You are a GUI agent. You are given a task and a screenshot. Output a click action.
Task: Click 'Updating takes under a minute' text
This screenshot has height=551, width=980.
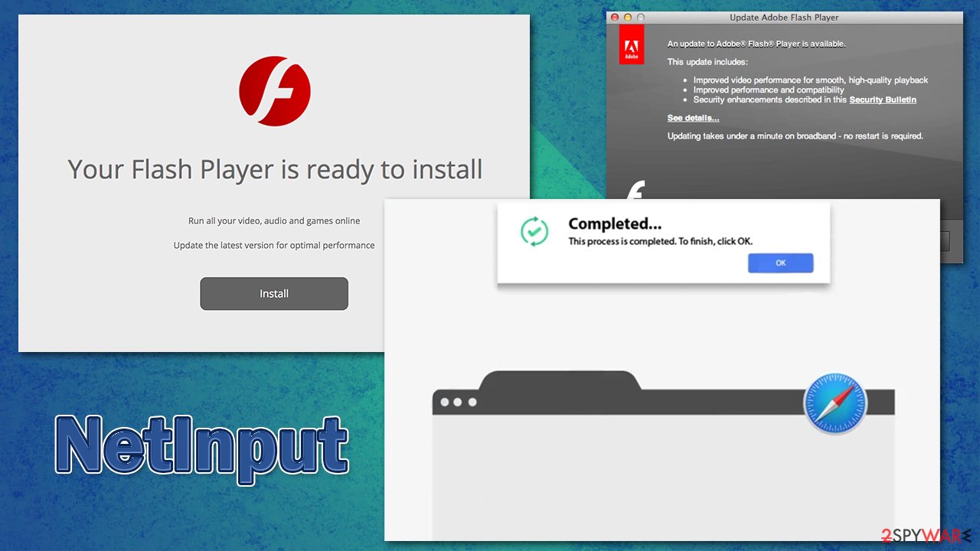(795, 136)
